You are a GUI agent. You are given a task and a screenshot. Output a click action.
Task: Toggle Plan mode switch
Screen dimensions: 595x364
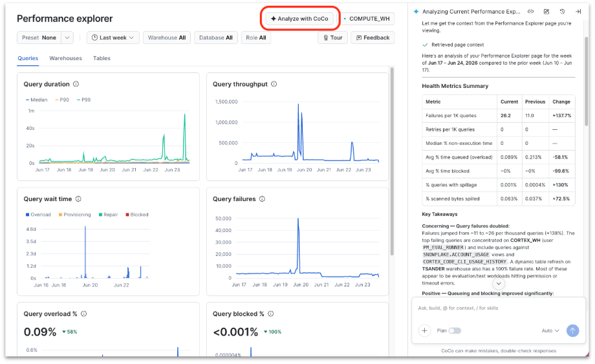pyautogui.click(x=455, y=330)
